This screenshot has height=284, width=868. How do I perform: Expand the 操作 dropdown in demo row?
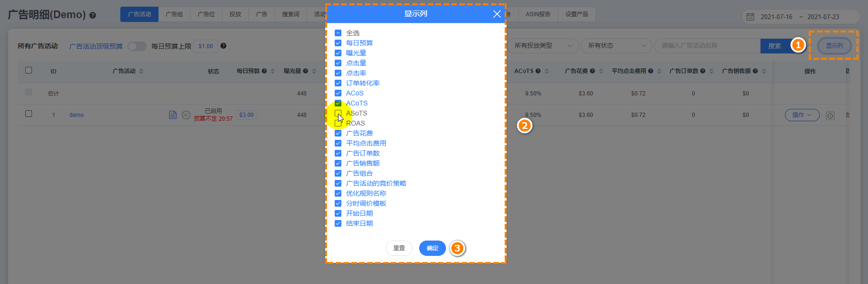pyautogui.click(x=802, y=115)
